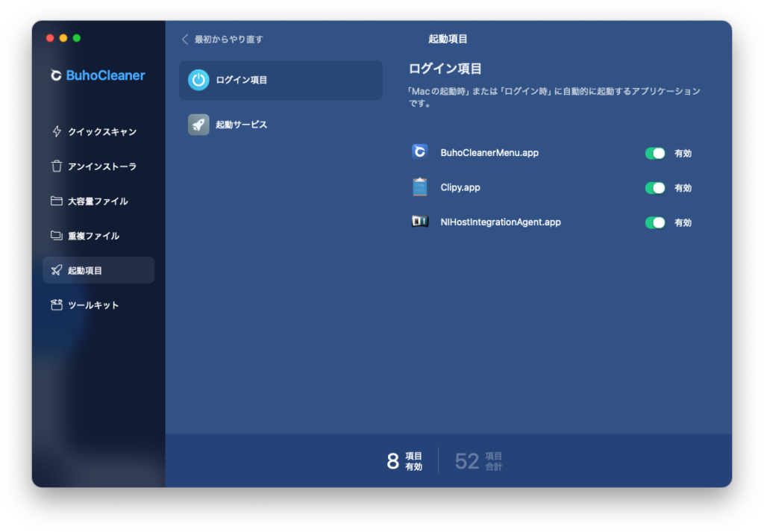764x532 pixels.
Task: Disable BuhoCleanerMenu.app login toggle
Action: pos(655,153)
